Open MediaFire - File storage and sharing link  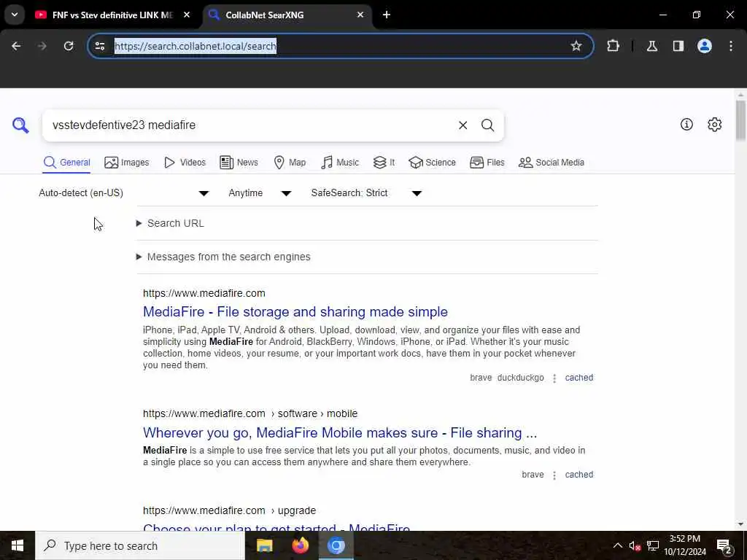tap(295, 312)
